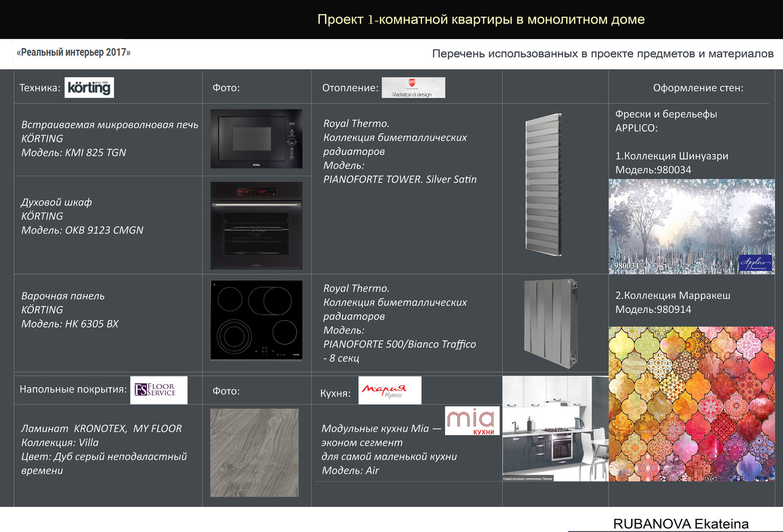Click the 'Техника:' label
783x532 pixels.
pos(40,88)
